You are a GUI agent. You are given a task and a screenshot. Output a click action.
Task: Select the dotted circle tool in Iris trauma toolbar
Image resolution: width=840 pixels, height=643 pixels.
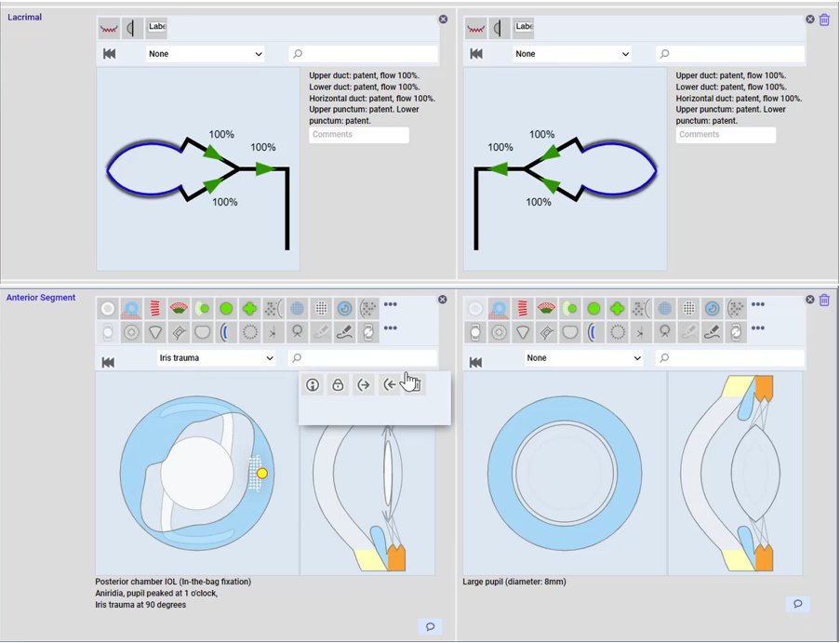(249, 332)
